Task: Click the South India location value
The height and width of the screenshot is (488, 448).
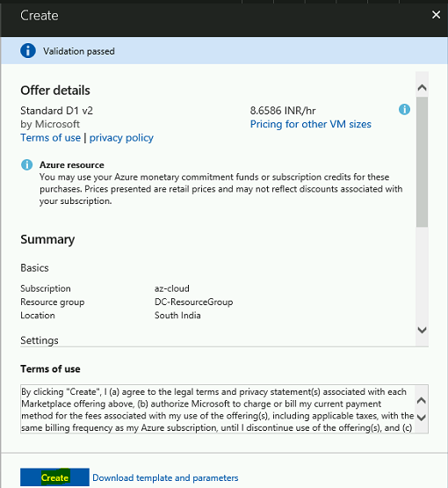Action: point(177,316)
